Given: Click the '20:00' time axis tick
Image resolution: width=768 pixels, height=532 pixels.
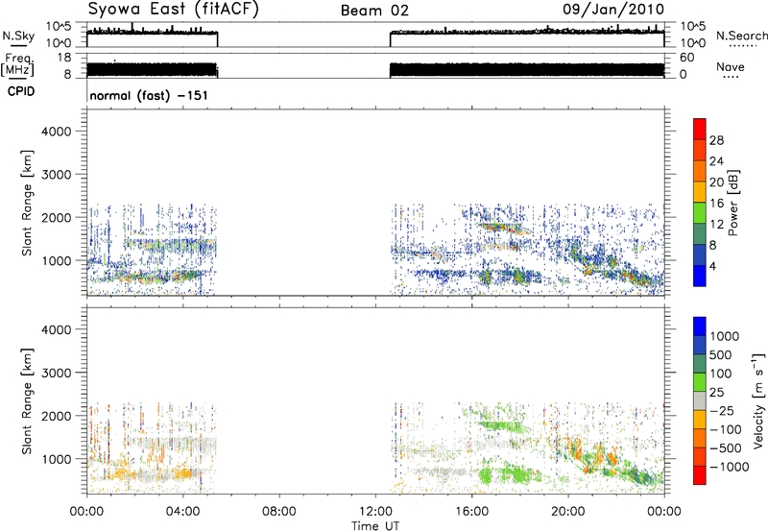Looking at the screenshot, I should [x=568, y=512].
